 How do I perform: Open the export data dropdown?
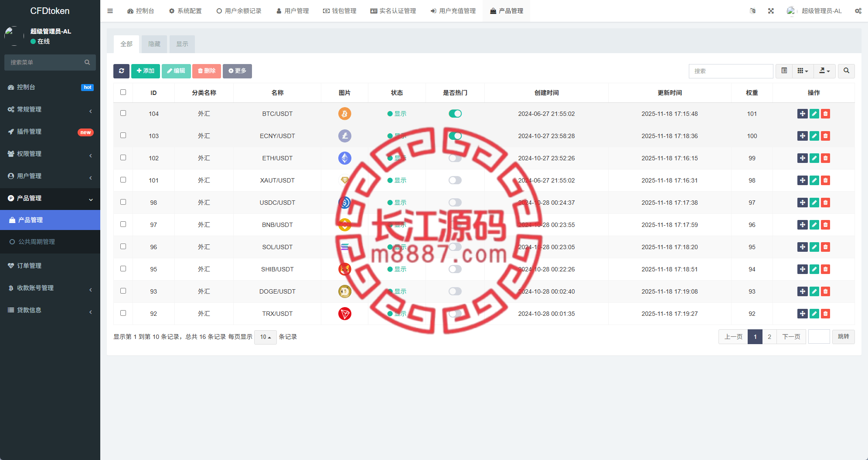tap(824, 71)
